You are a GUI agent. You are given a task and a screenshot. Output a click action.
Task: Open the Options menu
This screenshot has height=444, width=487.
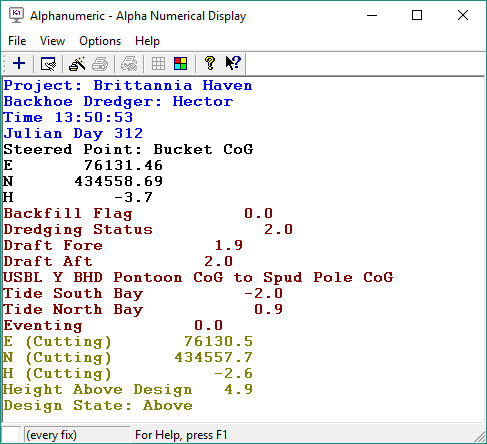tap(100, 41)
